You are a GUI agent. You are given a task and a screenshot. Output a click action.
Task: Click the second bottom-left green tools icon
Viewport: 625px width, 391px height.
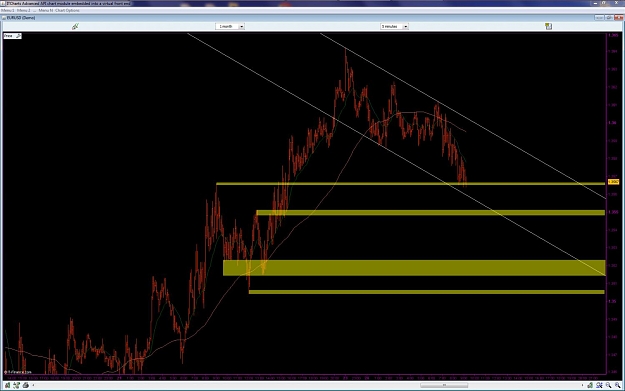[x=17, y=385]
